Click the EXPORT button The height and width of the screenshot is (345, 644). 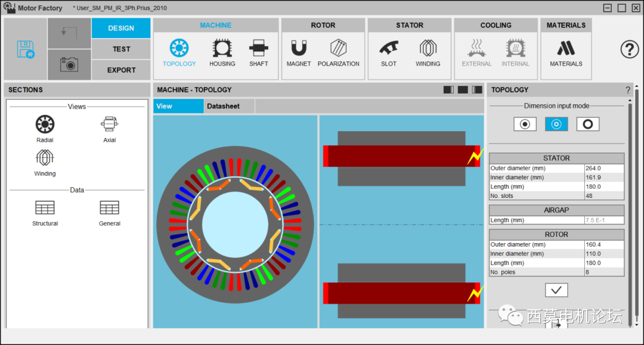(x=121, y=70)
